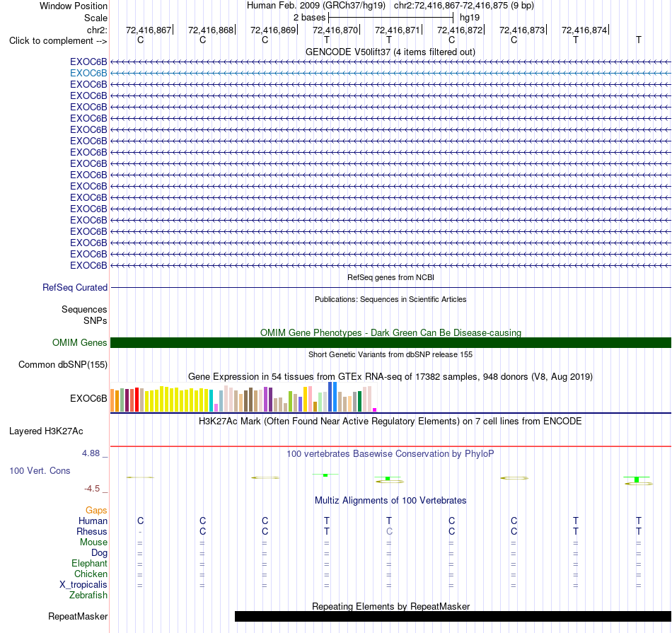Click the -4.5 PhyloP lower scale value
Image resolution: width=672 pixels, height=633 pixels.
tap(92, 489)
